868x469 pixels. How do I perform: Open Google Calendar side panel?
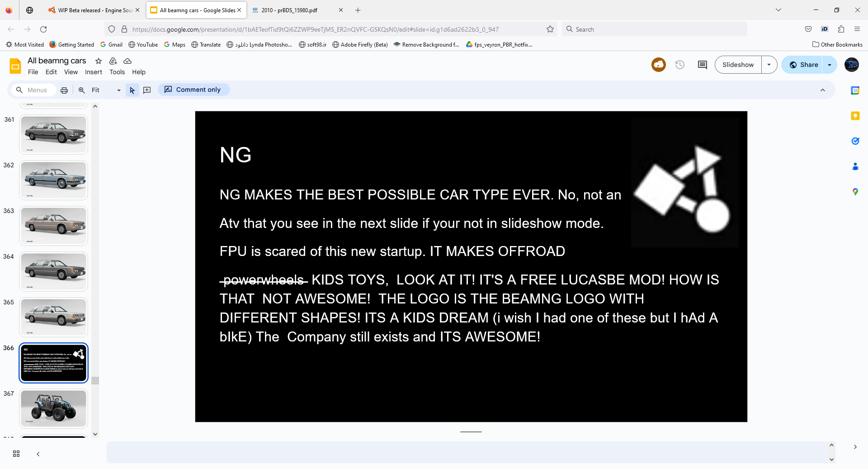(855, 90)
